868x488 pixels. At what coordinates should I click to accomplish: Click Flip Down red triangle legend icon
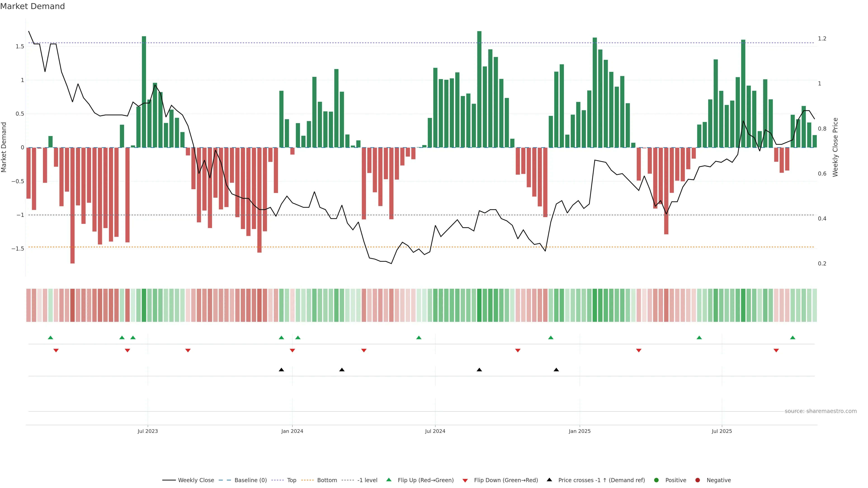tap(465, 481)
